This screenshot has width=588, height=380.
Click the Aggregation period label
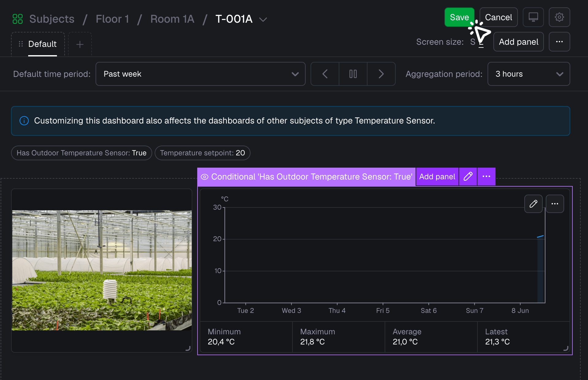(x=444, y=74)
